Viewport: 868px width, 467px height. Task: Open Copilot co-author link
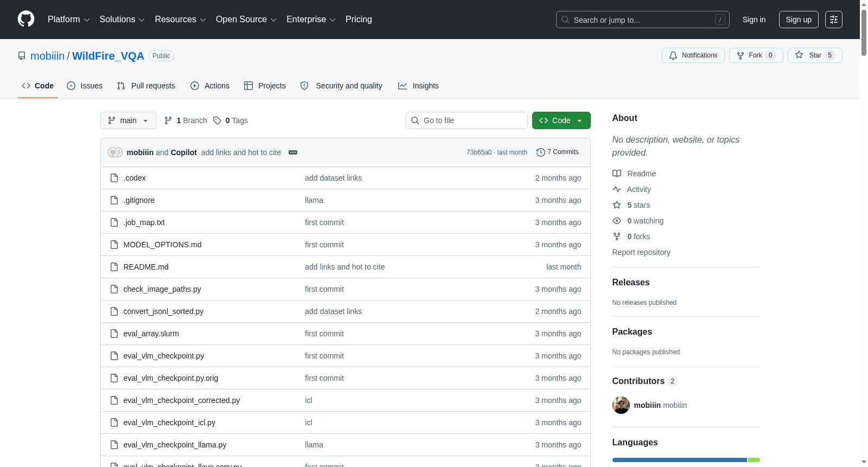(x=184, y=152)
